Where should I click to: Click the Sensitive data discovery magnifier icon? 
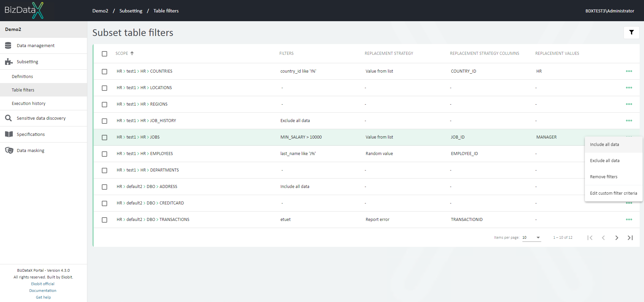(8, 118)
